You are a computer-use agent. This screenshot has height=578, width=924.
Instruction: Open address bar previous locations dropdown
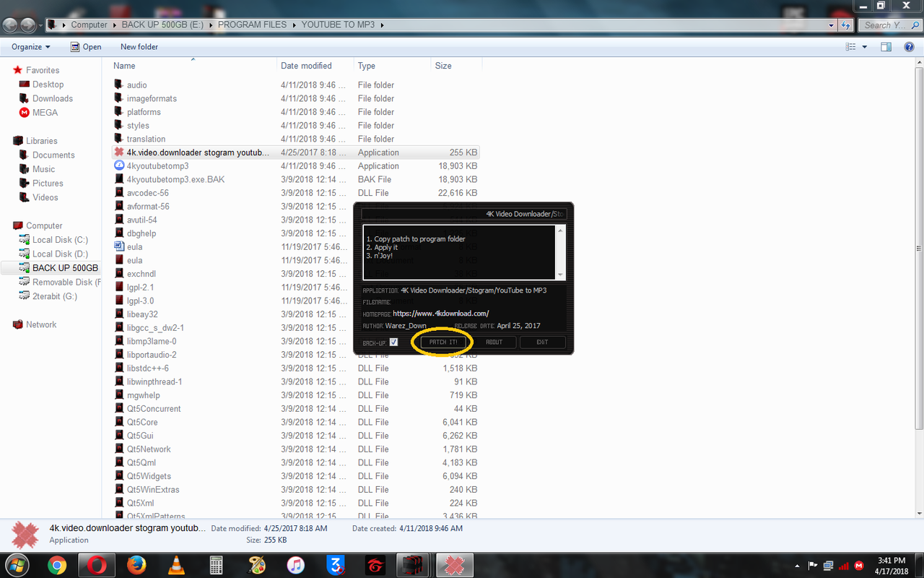click(x=832, y=25)
